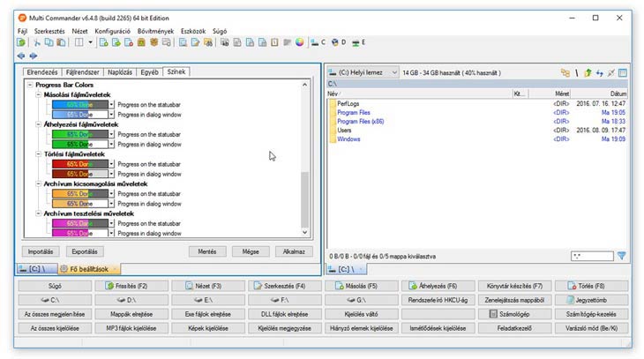
Task: Click the cut scissors icon in toolbar
Action: (x=38, y=41)
